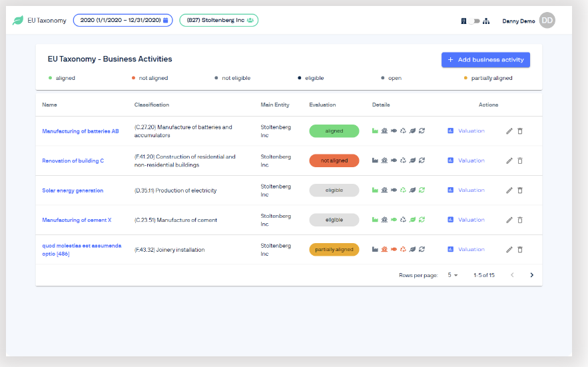Open the 2020 reporting period selector
The width and height of the screenshot is (588, 367).
point(123,21)
